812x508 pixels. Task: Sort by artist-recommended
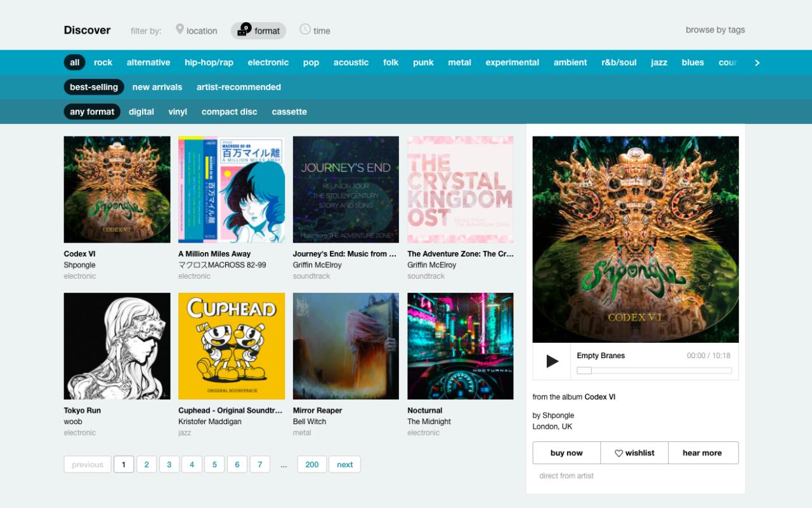[239, 87]
